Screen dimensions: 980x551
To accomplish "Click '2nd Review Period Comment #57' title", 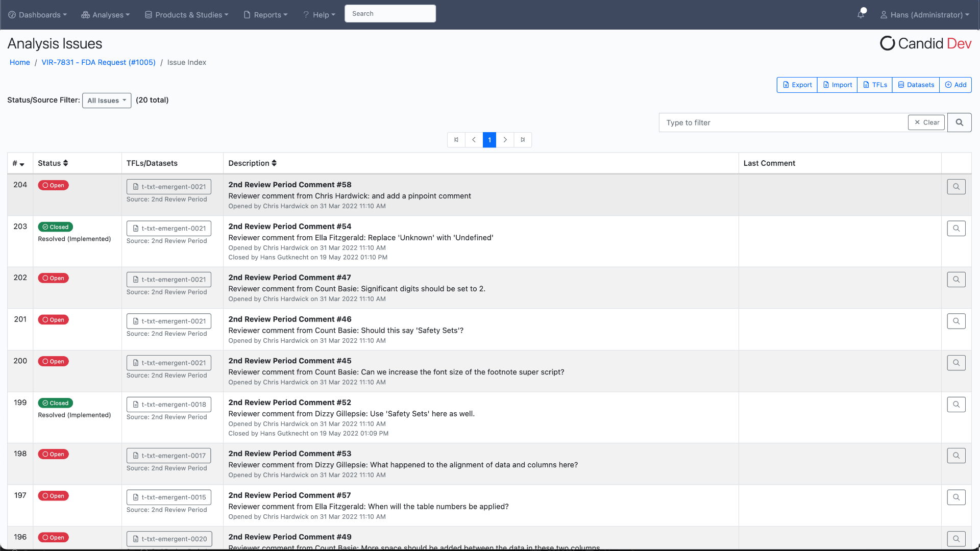I will pyautogui.click(x=290, y=495).
